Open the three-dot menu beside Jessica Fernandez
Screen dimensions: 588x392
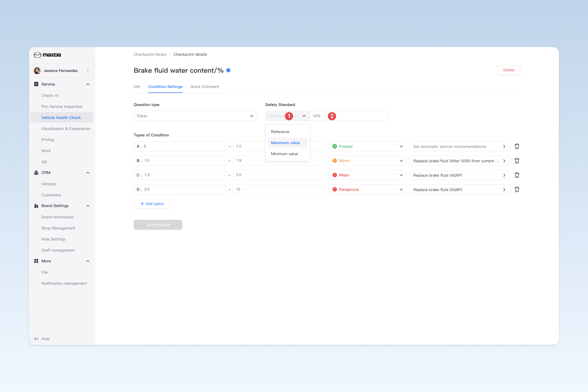click(88, 71)
